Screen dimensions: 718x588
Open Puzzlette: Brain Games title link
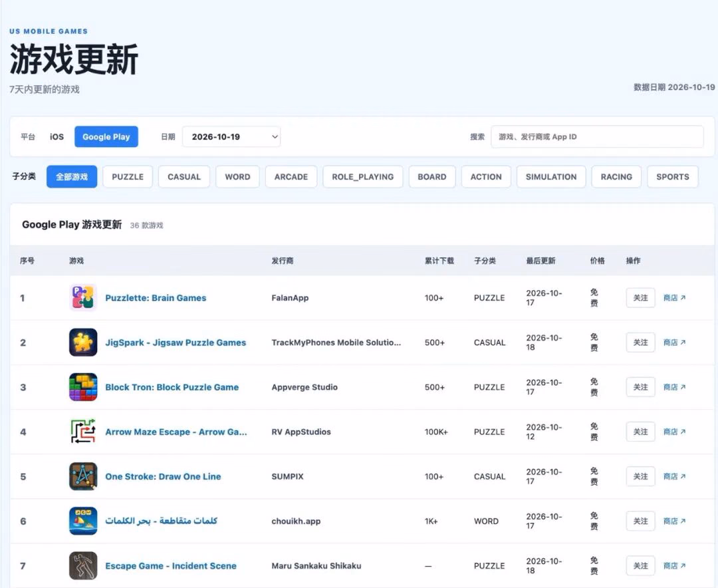156,298
